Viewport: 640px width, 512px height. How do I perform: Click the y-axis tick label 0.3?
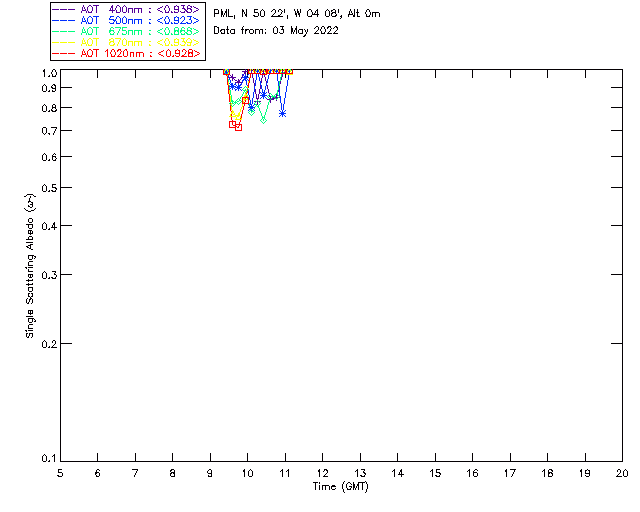click(x=49, y=275)
